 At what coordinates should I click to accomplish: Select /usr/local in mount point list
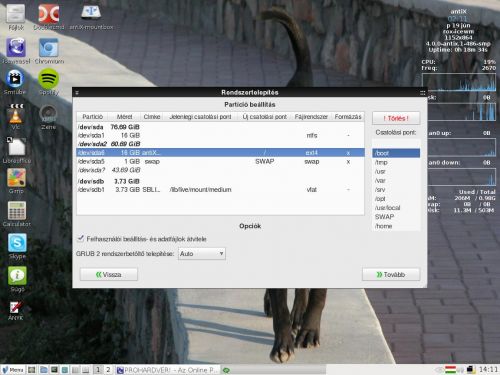[396, 207]
